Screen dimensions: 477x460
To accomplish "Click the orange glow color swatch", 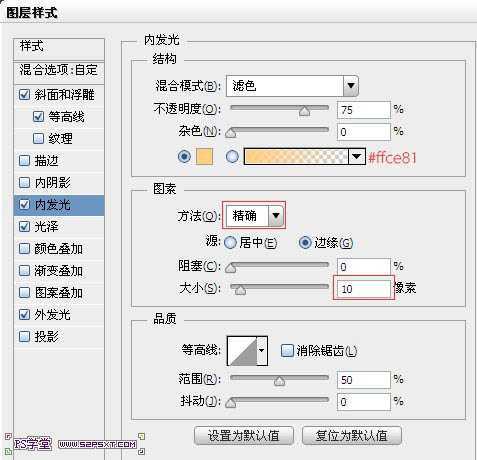I will tap(204, 157).
